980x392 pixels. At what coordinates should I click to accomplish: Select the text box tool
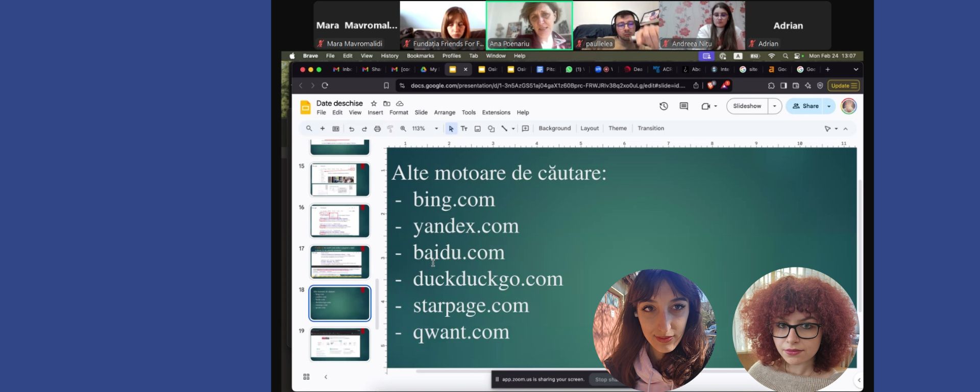464,129
